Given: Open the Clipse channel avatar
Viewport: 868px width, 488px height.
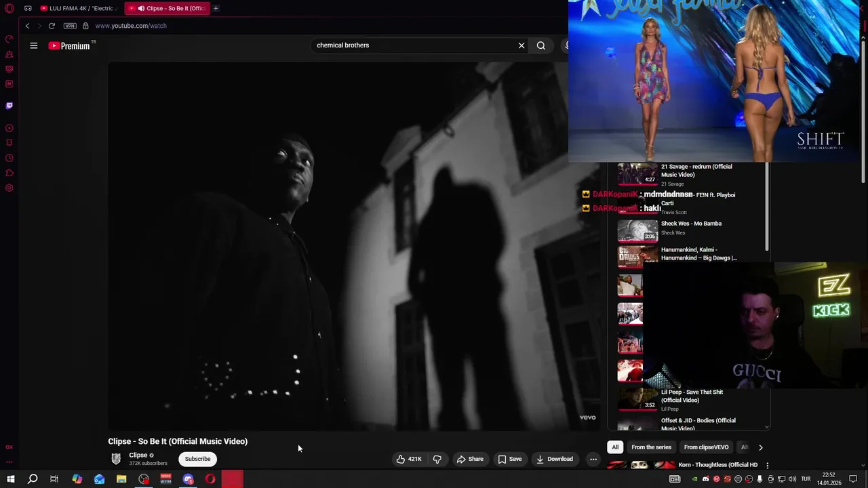Looking at the screenshot, I should pyautogui.click(x=116, y=459).
